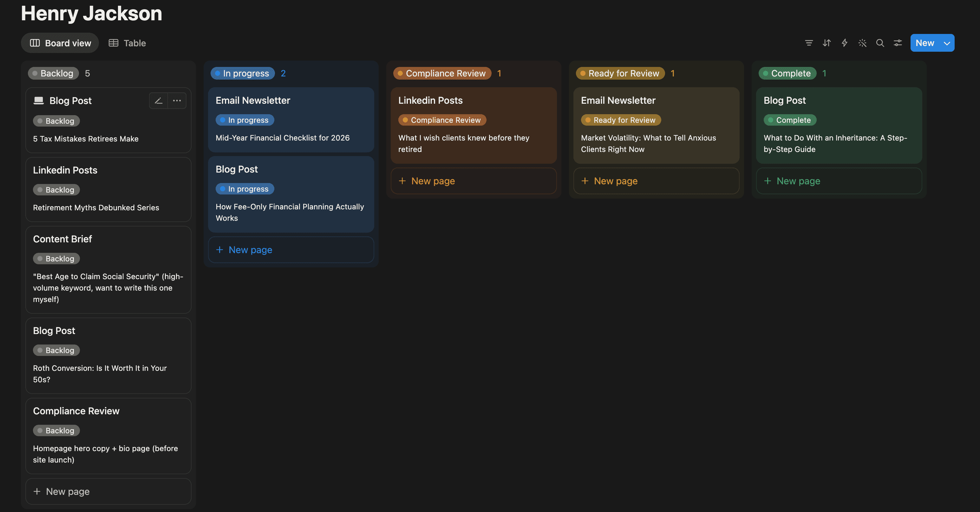
Task: Open the filter icon in toolbar
Action: click(x=809, y=43)
